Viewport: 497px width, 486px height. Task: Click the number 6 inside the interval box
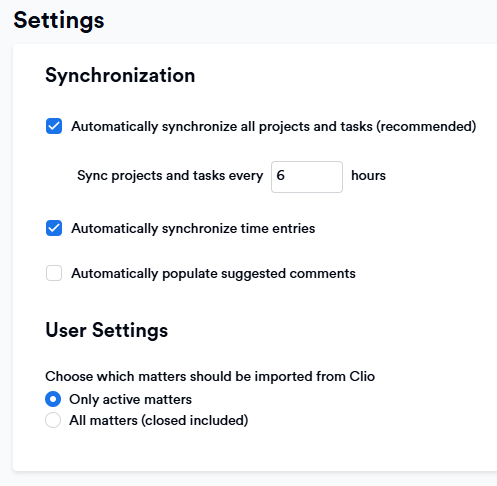(x=281, y=175)
